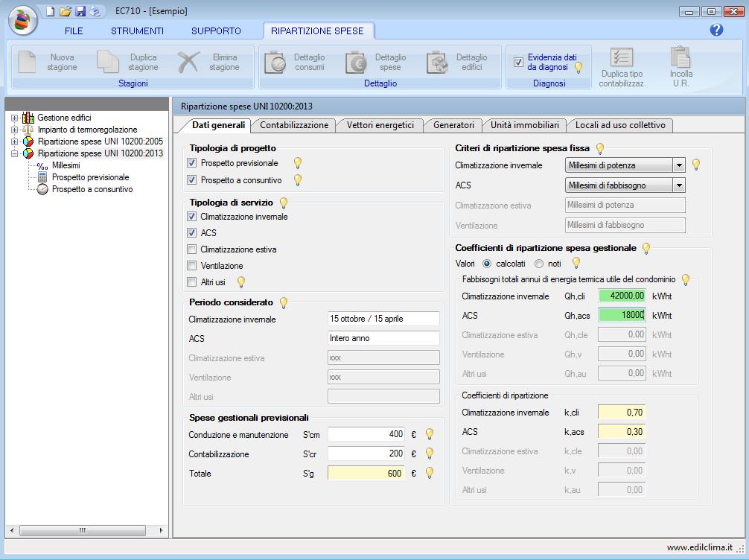
Task: Click Qh,cli 42000,00 input field
Action: coord(622,296)
